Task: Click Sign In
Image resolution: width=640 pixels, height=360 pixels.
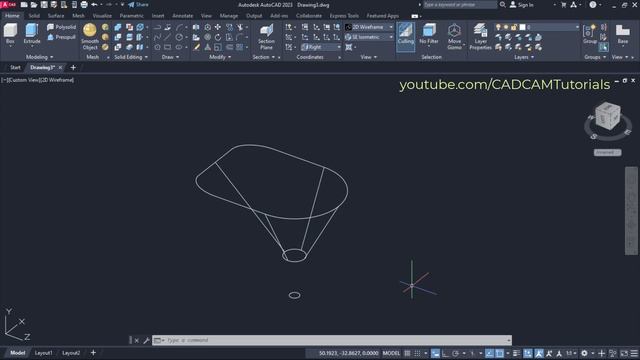Action: point(522,5)
